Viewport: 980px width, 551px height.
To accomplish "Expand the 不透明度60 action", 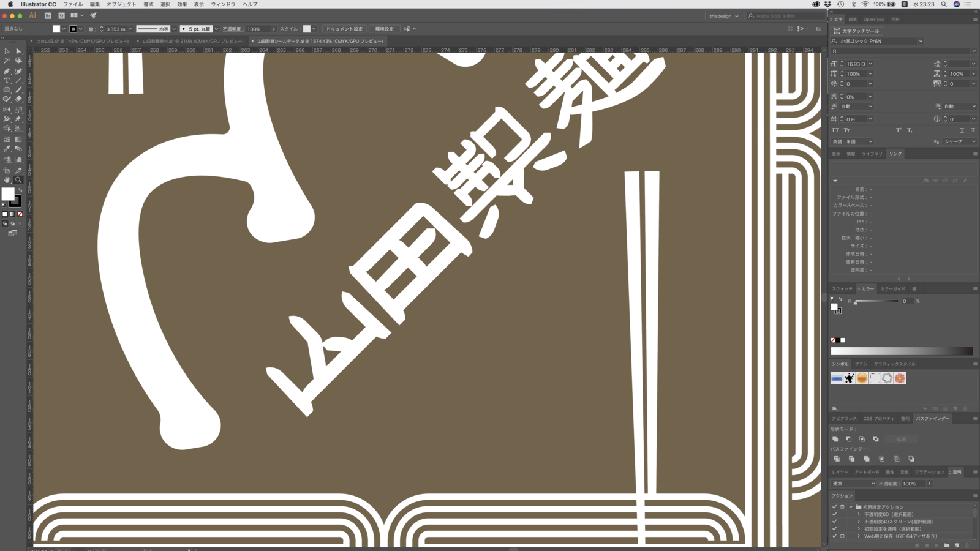I will tap(859, 514).
